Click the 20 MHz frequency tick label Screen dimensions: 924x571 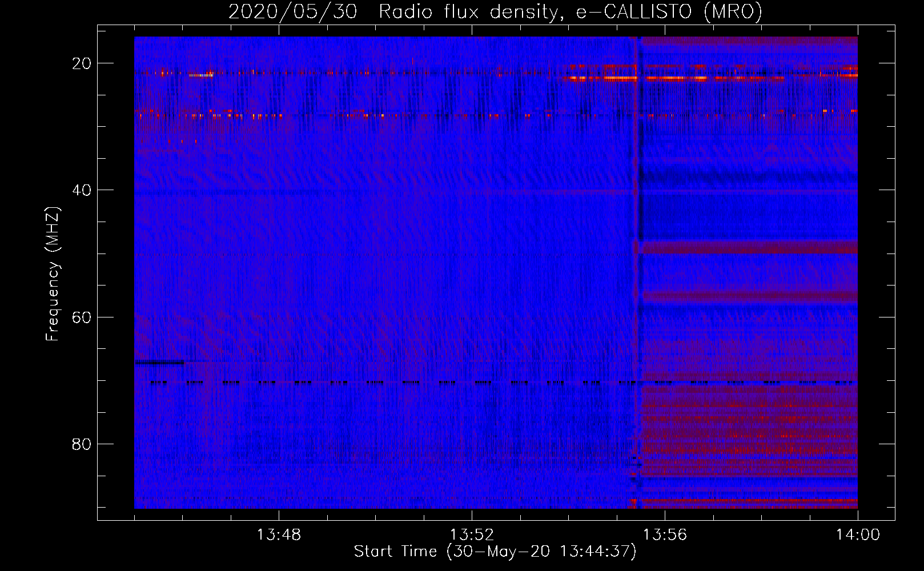click(82, 63)
